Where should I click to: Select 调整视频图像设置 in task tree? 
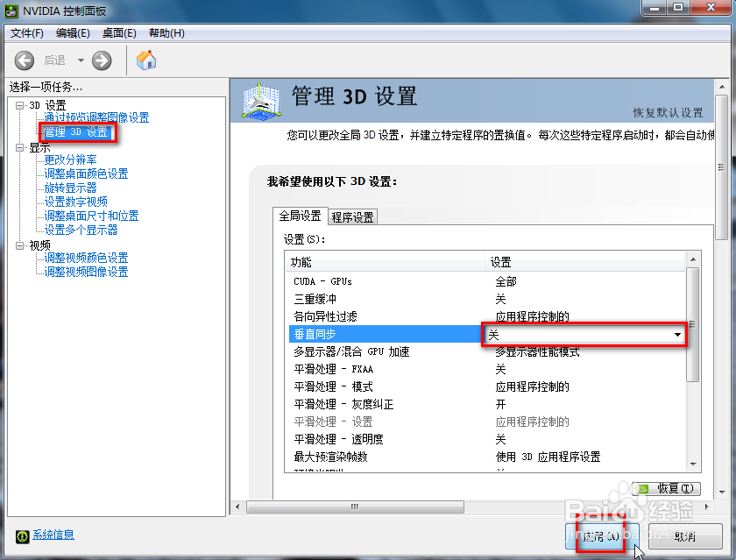[x=86, y=272]
